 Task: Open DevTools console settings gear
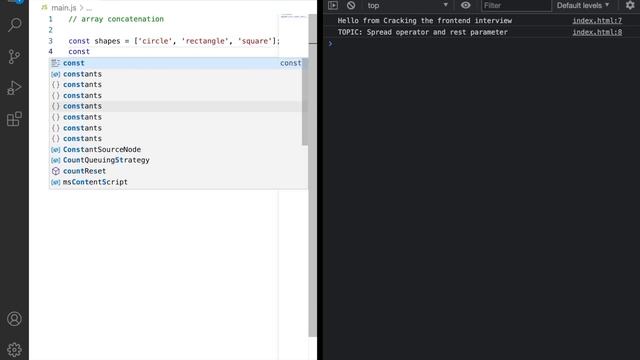[x=630, y=5]
